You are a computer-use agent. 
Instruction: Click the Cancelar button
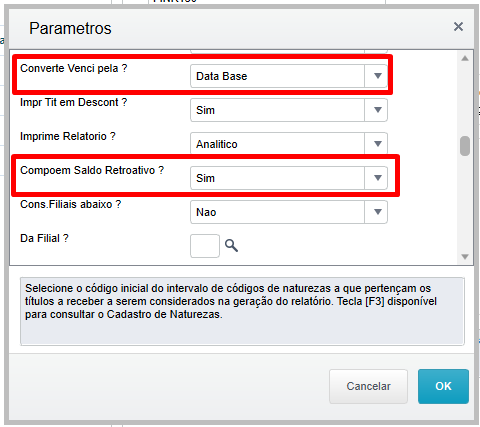[368, 386]
